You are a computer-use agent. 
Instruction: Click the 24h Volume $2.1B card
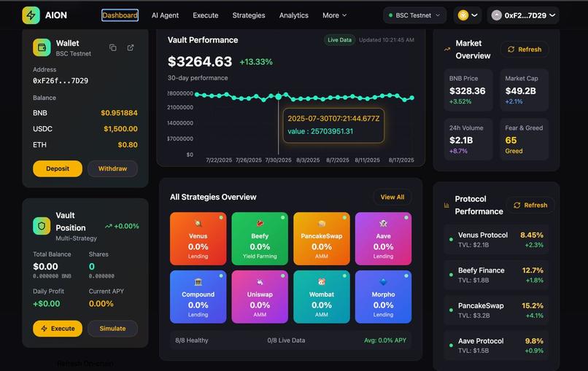pos(468,139)
